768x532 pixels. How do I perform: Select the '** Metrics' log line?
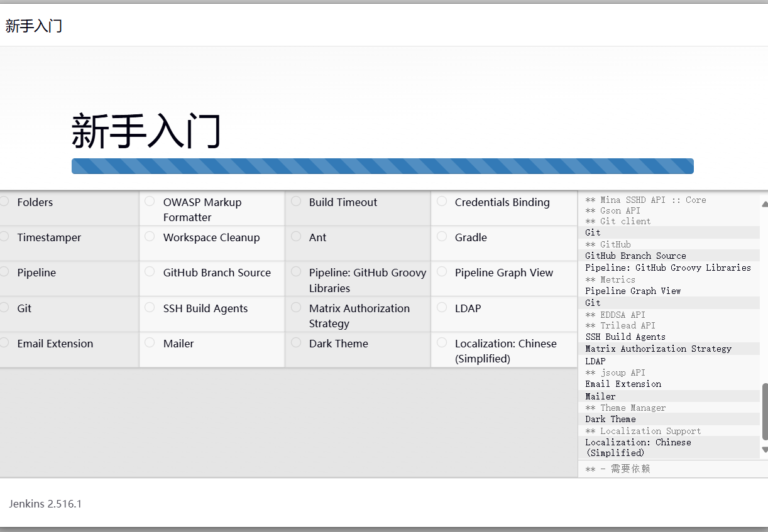click(x=610, y=280)
